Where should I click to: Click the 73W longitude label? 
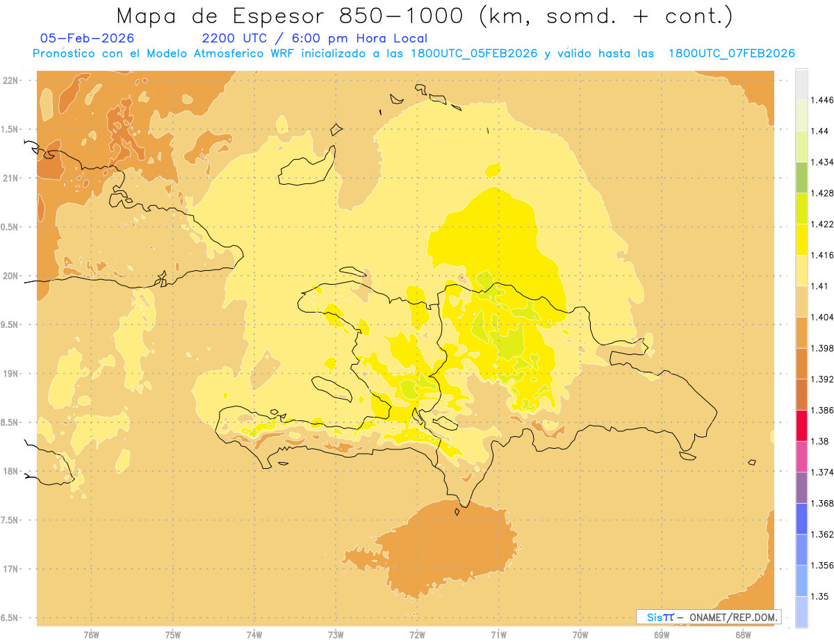click(335, 635)
